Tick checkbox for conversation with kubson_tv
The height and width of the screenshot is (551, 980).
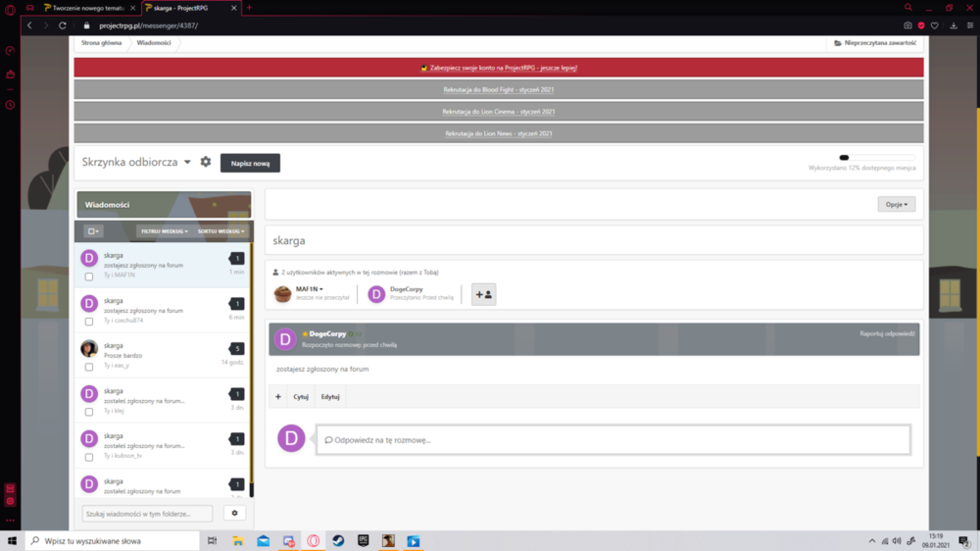(x=89, y=457)
